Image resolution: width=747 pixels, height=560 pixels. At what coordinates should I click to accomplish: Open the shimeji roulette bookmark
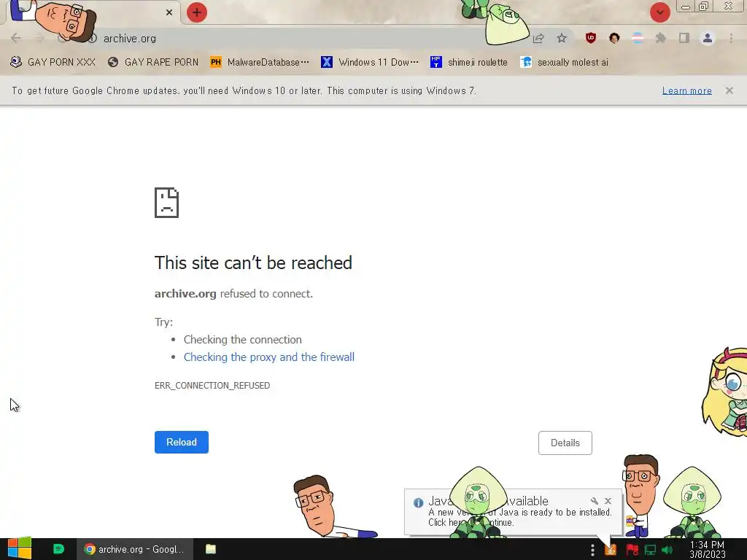(469, 62)
